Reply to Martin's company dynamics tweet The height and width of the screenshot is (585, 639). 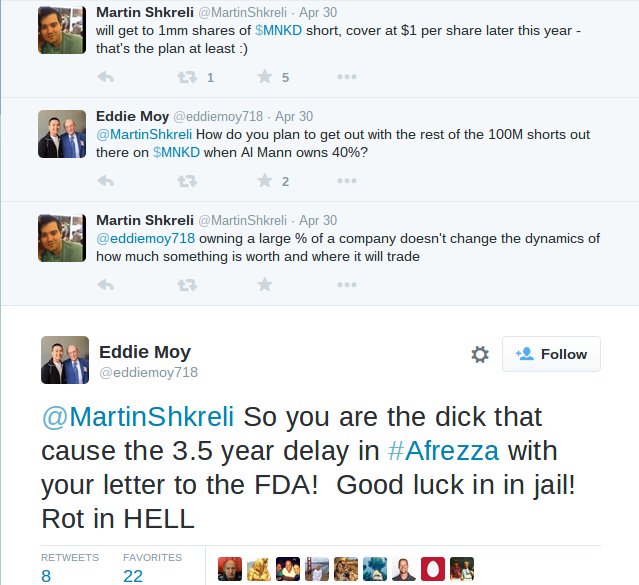tap(105, 285)
